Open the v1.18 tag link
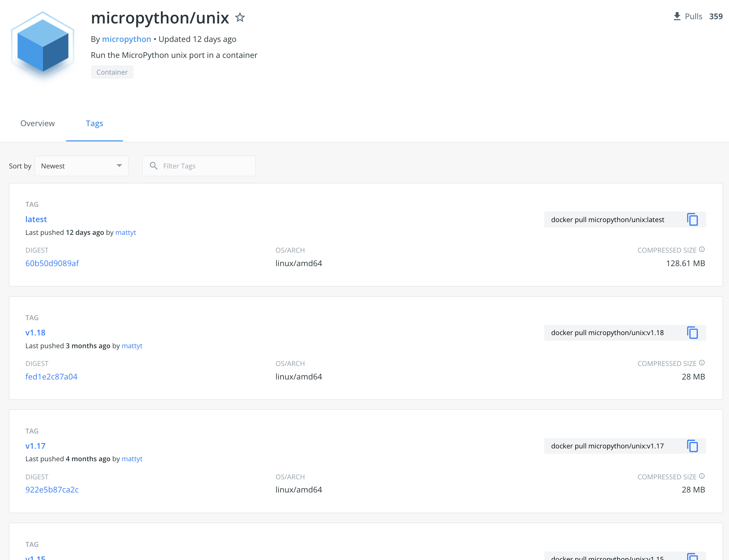Screen dimensions: 729x560 tap(35, 333)
